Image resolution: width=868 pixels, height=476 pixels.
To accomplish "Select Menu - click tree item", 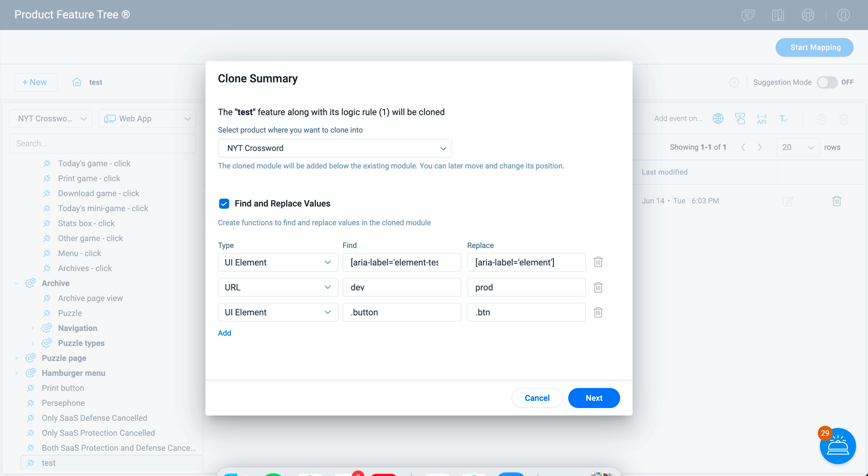I will (79, 253).
